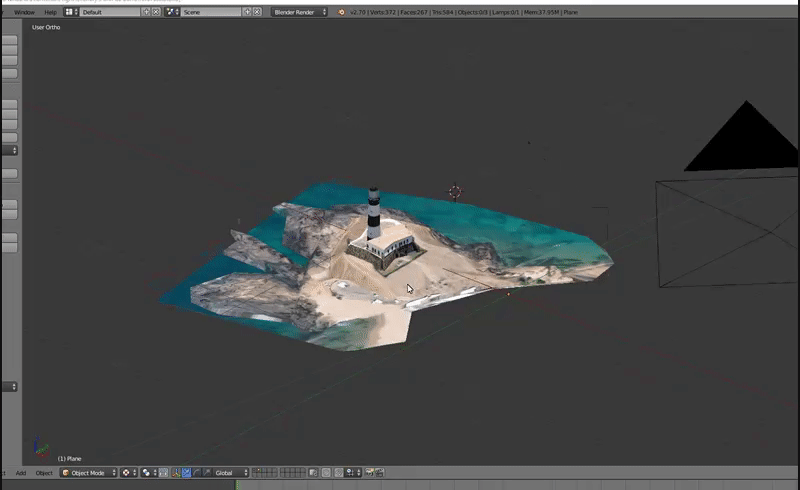The width and height of the screenshot is (800, 490).
Task: Open the Blender Render engine dropdown
Action: 299,12
